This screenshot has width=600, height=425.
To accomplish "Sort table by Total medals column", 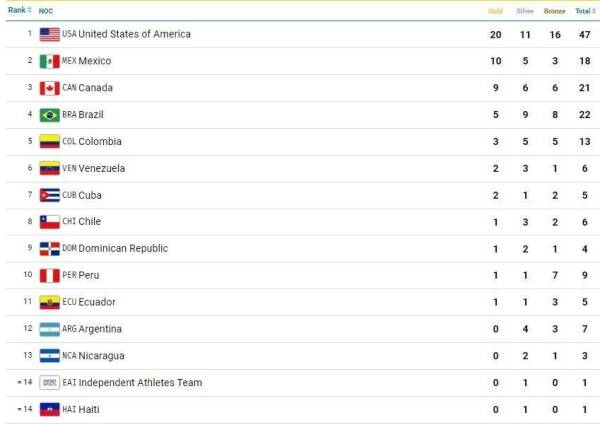I will pyautogui.click(x=583, y=11).
